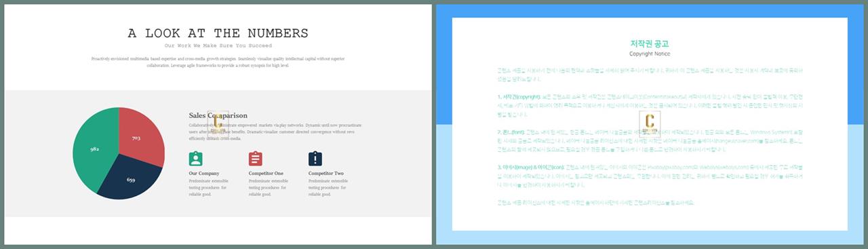Click the 'Our Company' label

[203, 173]
